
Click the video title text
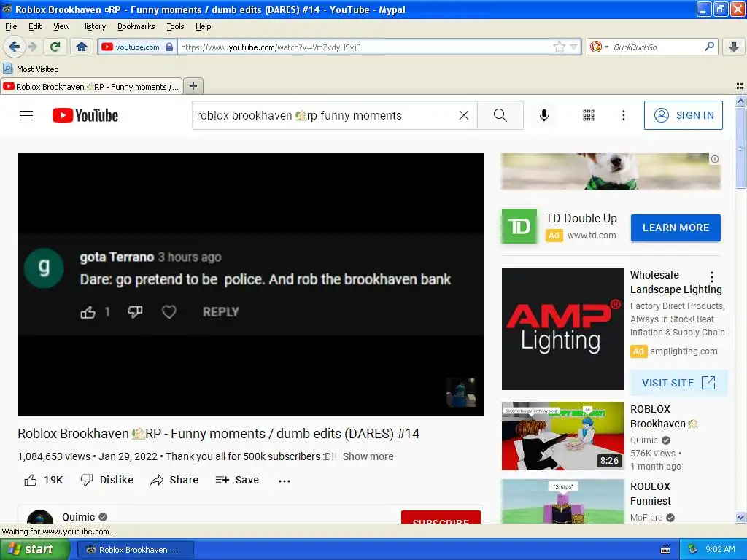[218, 433]
